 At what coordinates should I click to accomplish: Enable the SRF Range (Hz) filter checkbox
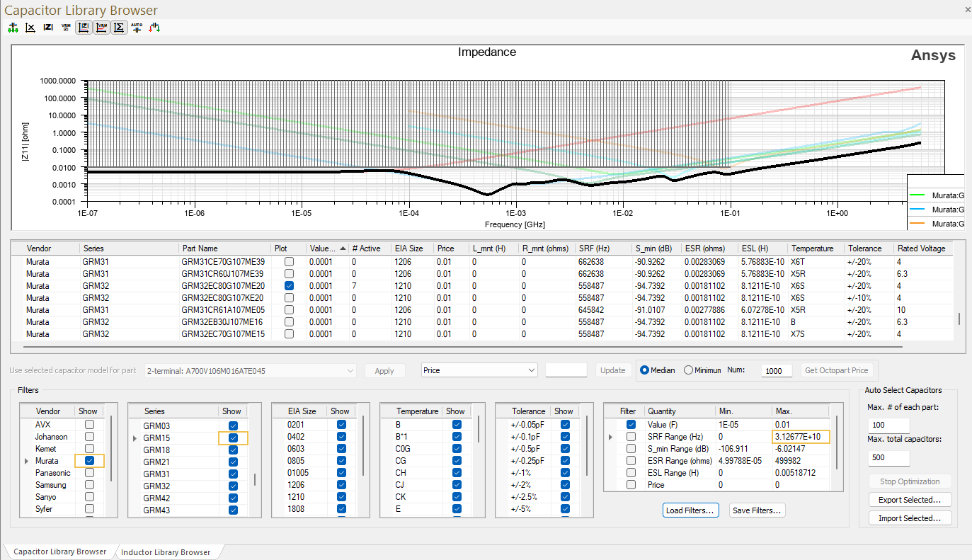pyautogui.click(x=631, y=437)
